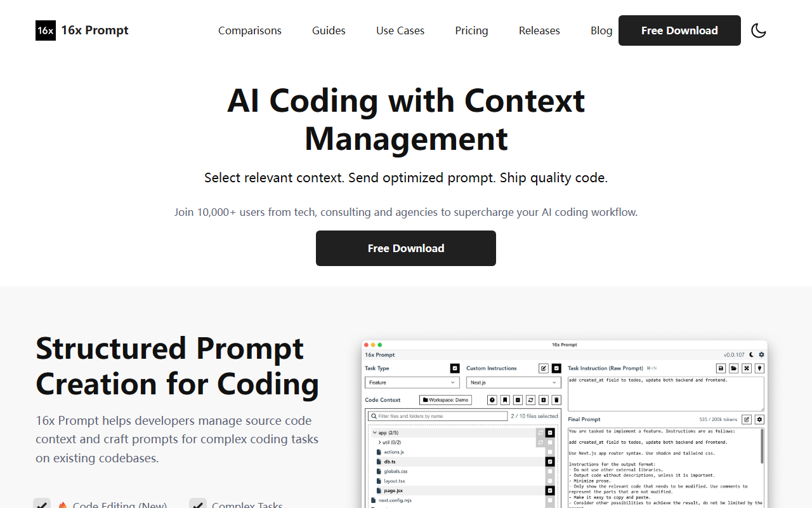Click the refresh icon on the util folder row
The image size is (812, 508).
(540, 443)
